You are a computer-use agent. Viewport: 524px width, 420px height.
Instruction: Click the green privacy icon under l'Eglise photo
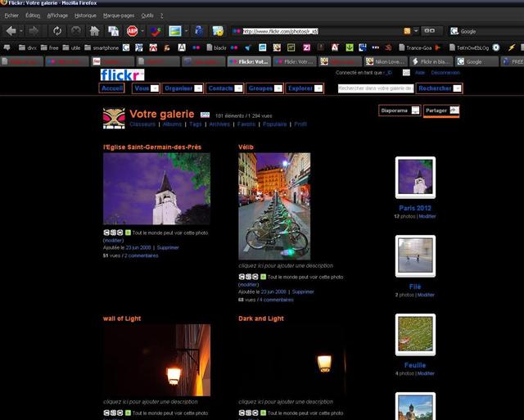pyautogui.click(x=128, y=233)
